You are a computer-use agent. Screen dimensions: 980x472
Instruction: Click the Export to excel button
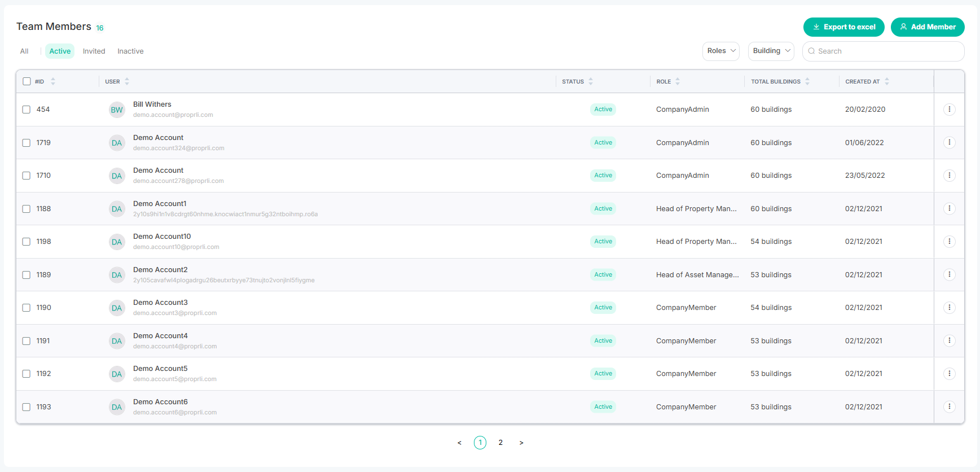(x=844, y=27)
